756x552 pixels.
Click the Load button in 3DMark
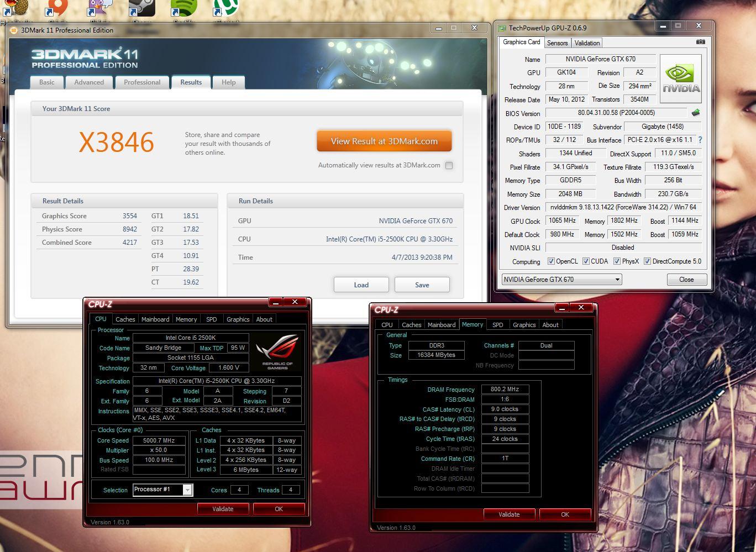361,285
